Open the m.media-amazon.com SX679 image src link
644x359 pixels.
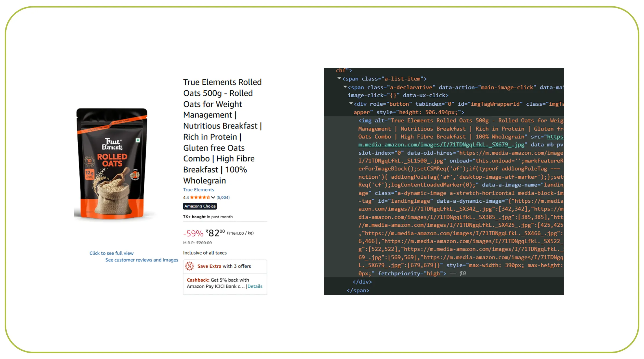click(x=441, y=145)
